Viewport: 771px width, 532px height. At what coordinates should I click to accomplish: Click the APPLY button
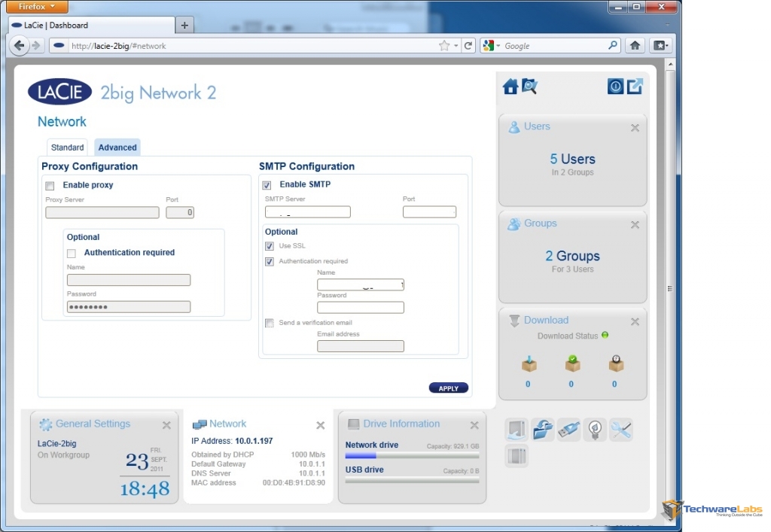pyautogui.click(x=449, y=388)
